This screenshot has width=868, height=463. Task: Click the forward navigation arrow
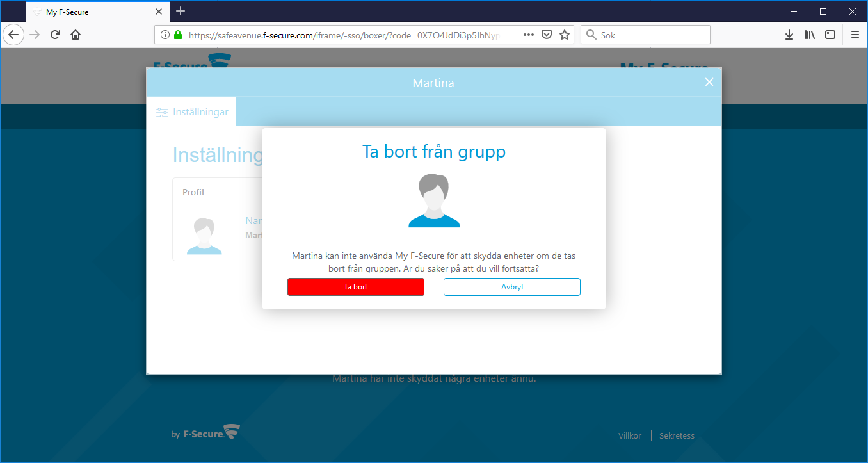(35, 35)
